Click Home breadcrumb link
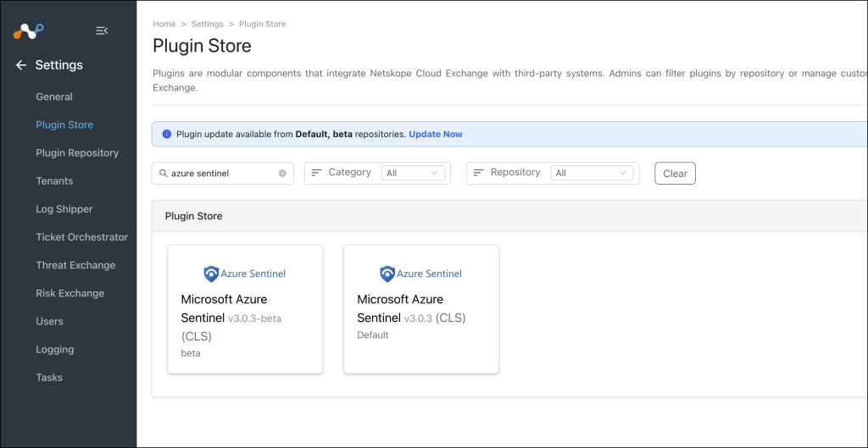 (164, 25)
